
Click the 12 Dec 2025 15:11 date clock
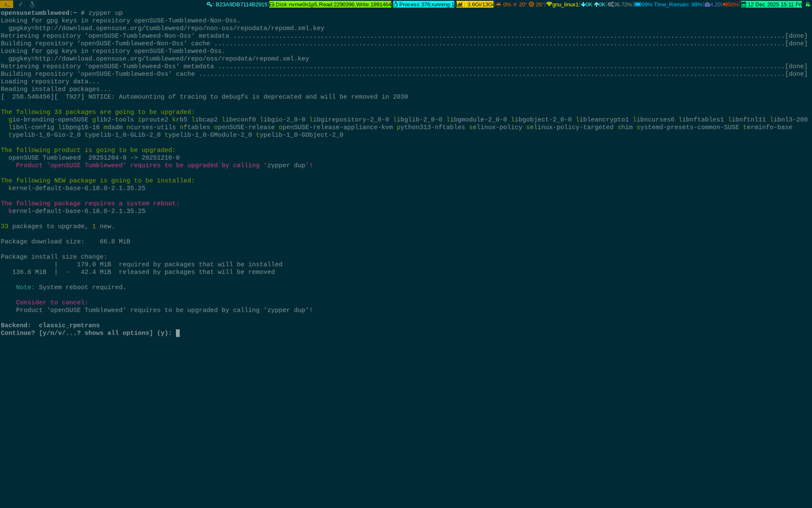(x=771, y=4)
